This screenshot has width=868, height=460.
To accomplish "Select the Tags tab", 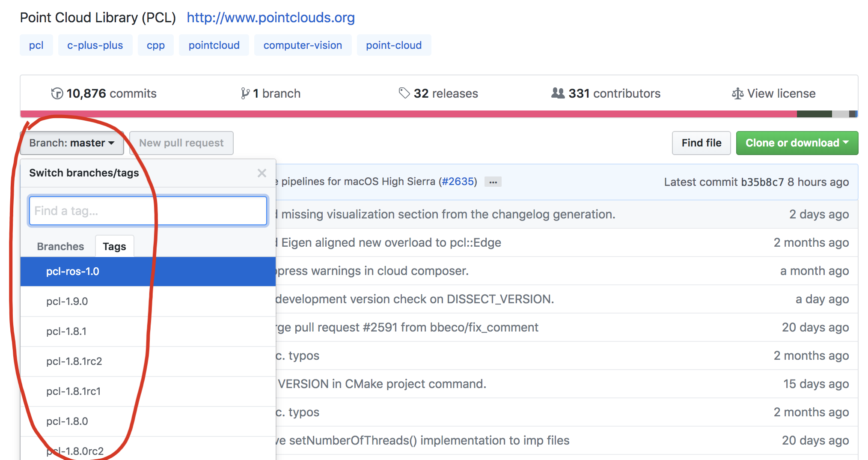I will pos(114,246).
